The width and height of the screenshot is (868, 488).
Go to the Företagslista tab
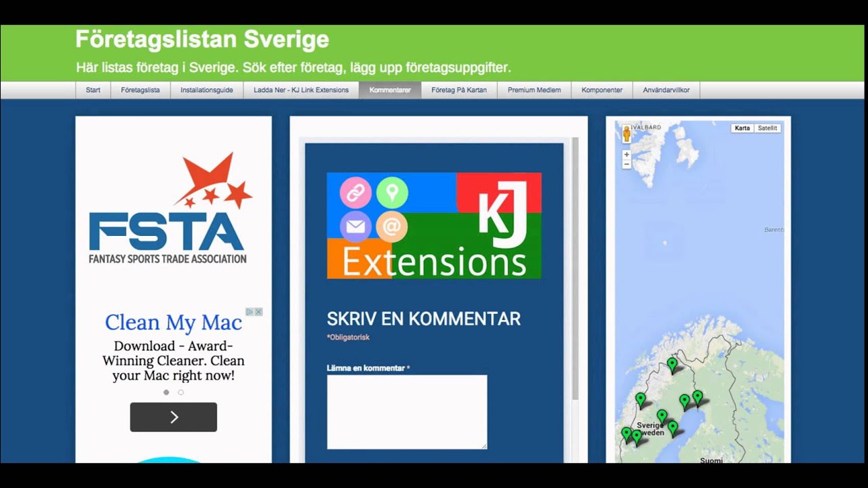(x=140, y=90)
